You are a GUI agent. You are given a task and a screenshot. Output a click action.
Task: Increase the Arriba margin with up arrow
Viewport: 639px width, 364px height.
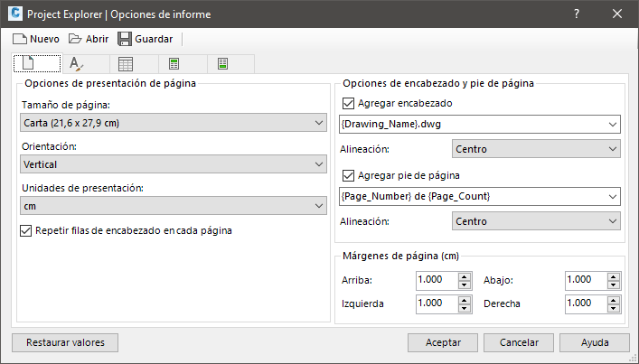pyautogui.click(x=465, y=276)
